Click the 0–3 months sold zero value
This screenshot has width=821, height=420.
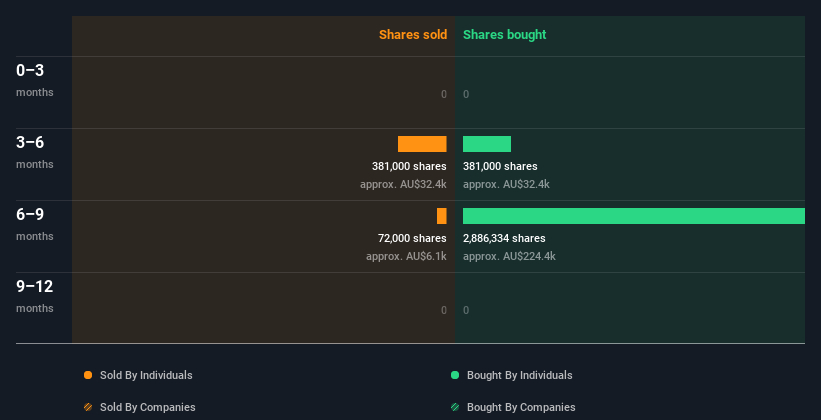[444, 94]
